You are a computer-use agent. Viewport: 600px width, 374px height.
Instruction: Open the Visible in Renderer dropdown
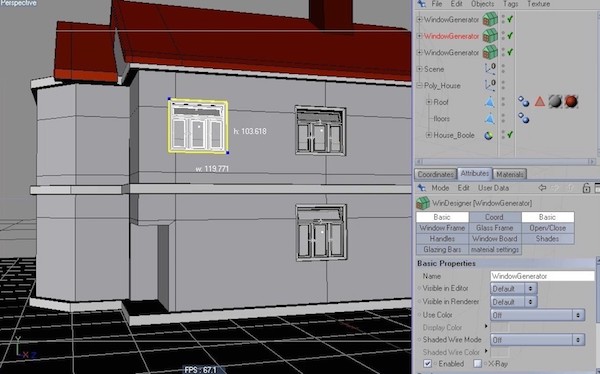pyautogui.click(x=514, y=302)
